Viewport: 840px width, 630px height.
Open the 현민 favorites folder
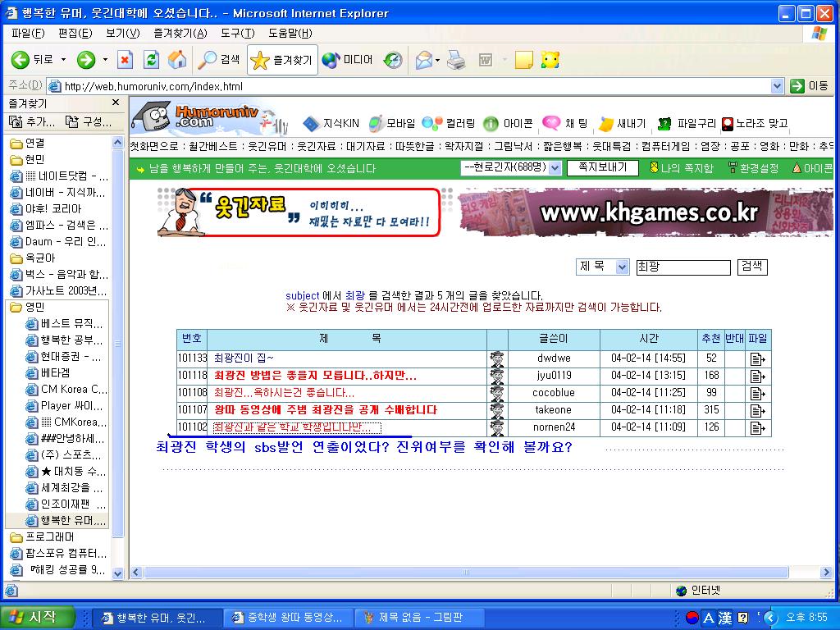(28, 160)
